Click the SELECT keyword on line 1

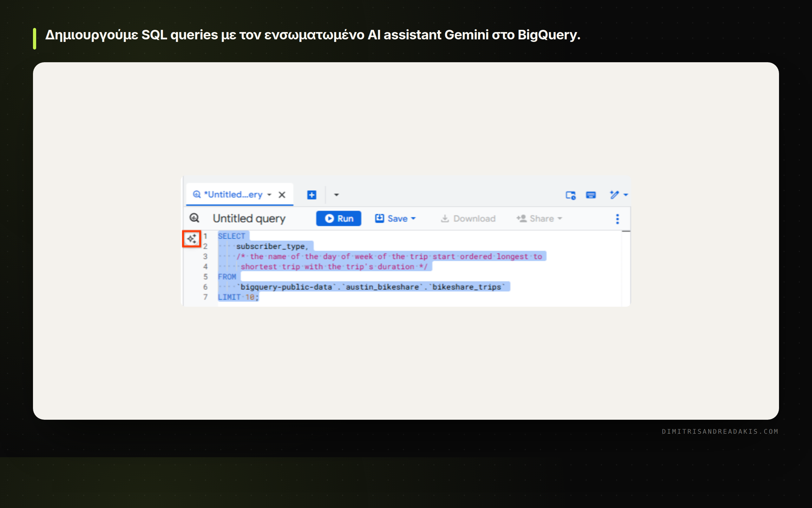[x=232, y=236]
